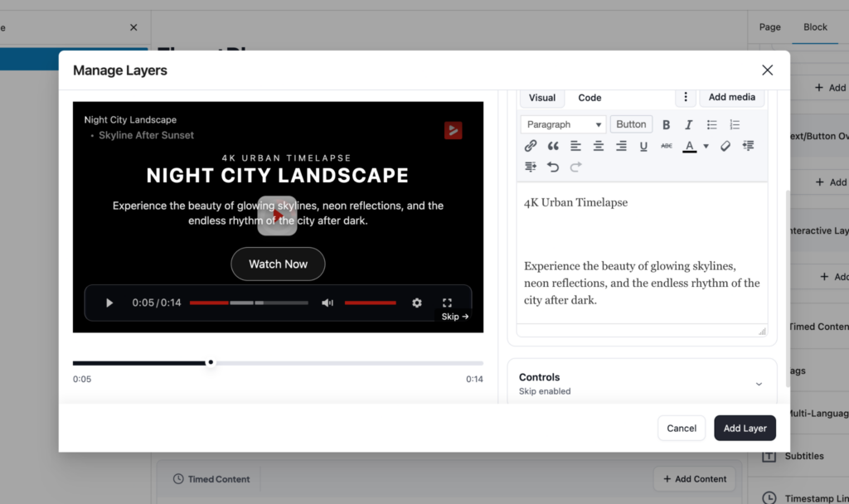Open the three-dot editor options menu
This screenshot has width=849, height=504.
(x=686, y=97)
